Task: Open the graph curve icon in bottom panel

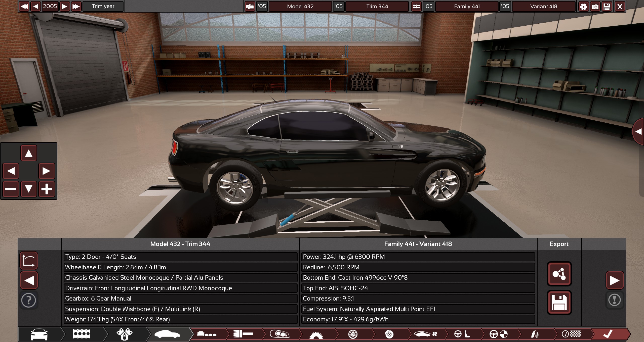Action: coord(29,260)
